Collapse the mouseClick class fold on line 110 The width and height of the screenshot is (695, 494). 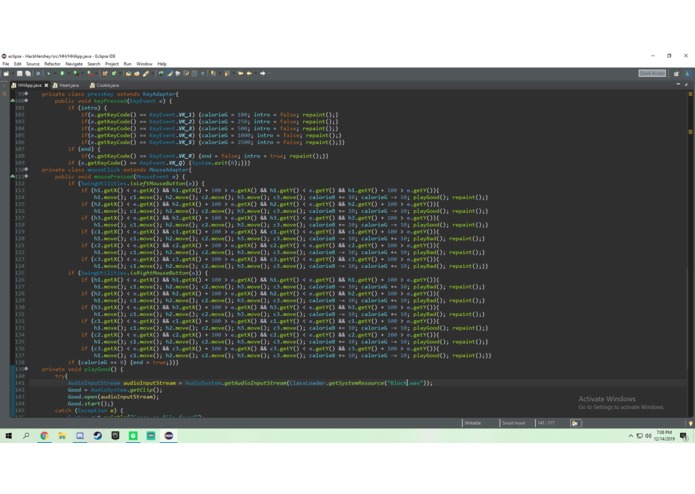click(27, 169)
